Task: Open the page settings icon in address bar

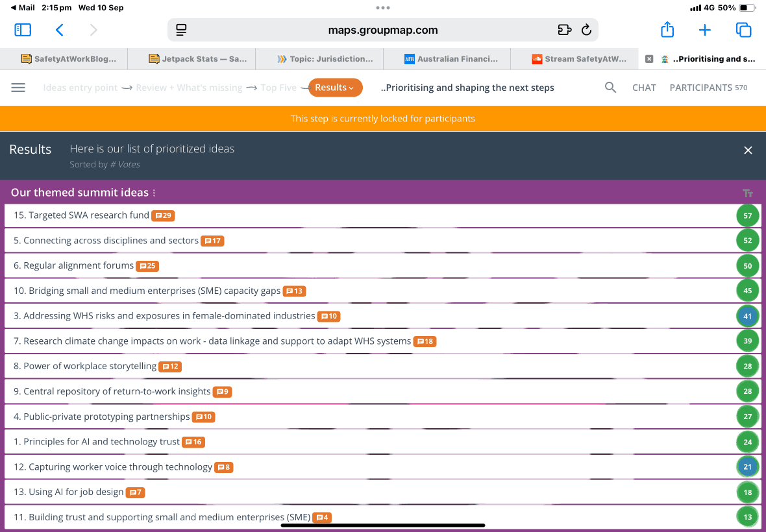Action: point(182,30)
